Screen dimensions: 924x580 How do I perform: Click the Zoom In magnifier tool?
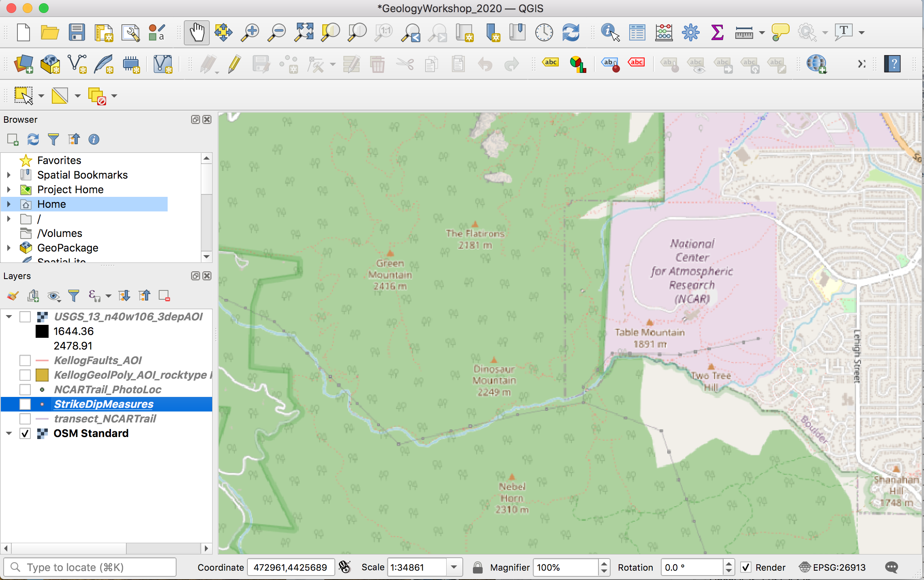(250, 32)
